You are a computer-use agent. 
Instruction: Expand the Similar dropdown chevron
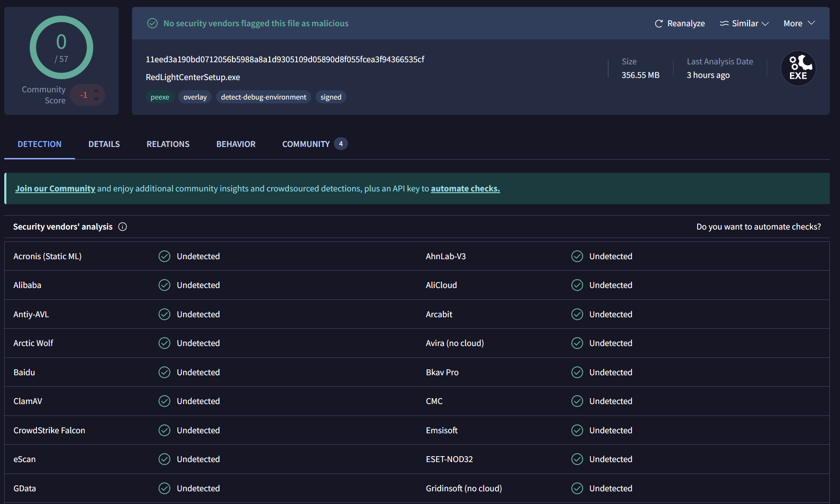click(x=765, y=24)
